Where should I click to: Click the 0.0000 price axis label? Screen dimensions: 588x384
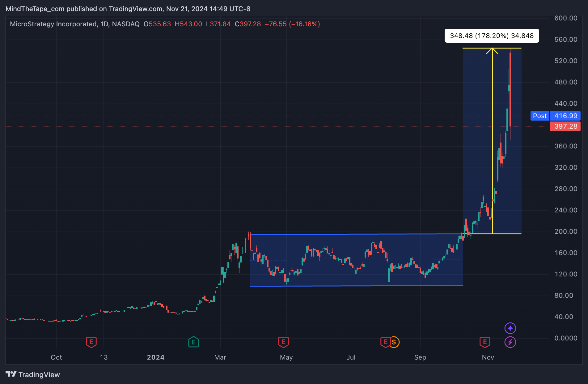(x=566, y=338)
